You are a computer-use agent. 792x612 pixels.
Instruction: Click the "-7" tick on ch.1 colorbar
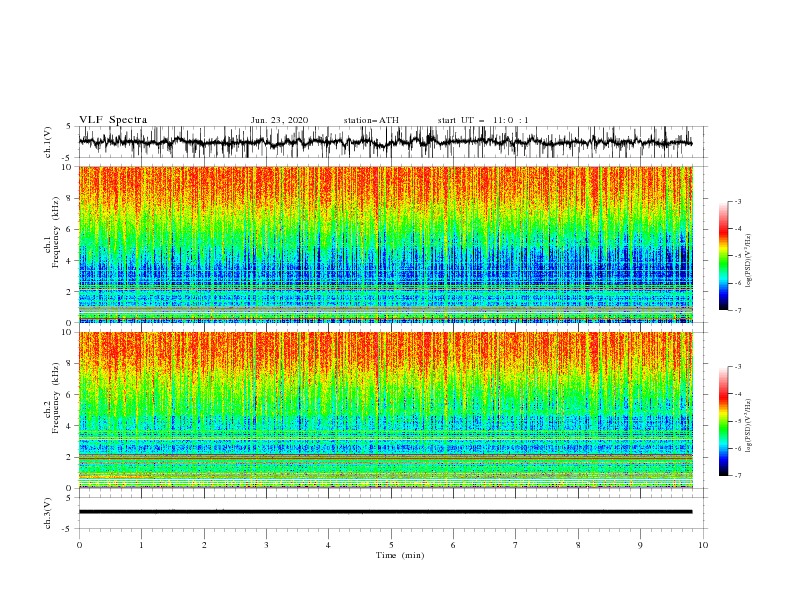pyautogui.click(x=738, y=311)
